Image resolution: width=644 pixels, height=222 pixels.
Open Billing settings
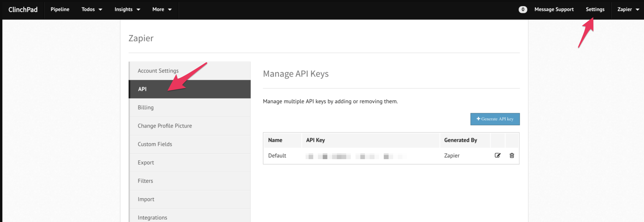190,108
